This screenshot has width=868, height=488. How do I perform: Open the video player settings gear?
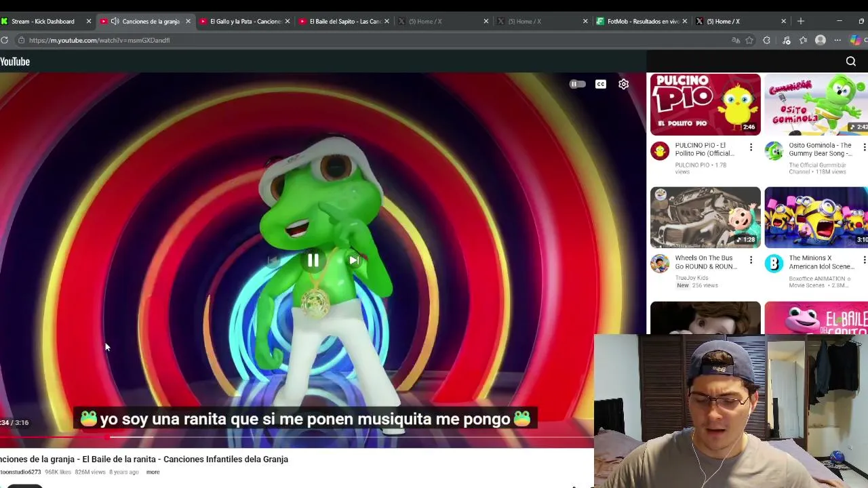623,84
